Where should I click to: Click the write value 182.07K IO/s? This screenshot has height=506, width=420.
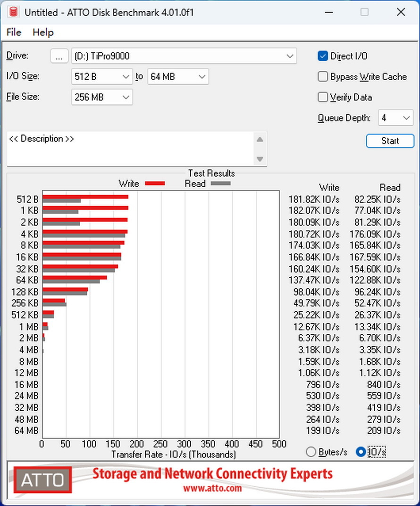click(314, 210)
